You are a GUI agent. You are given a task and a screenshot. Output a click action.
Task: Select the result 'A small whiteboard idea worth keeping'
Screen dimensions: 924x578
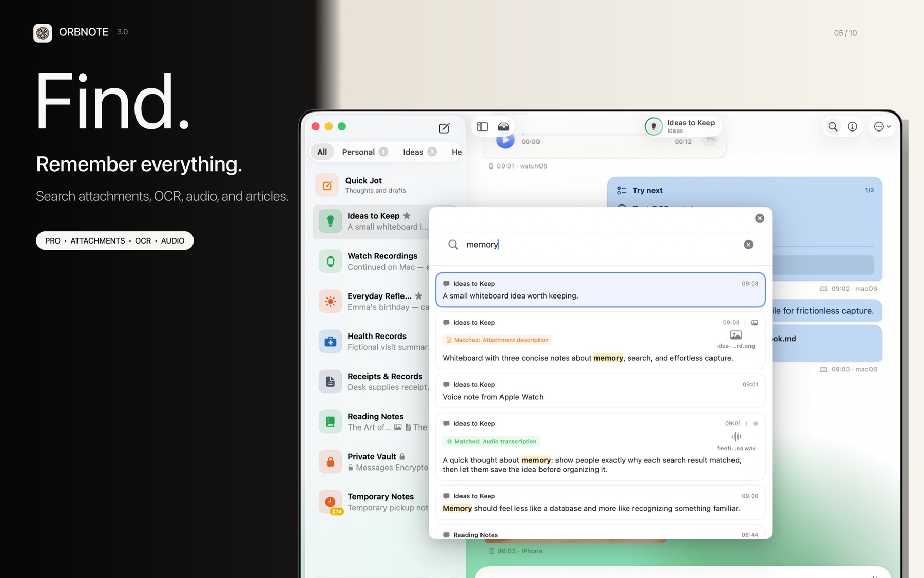pos(600,290)
